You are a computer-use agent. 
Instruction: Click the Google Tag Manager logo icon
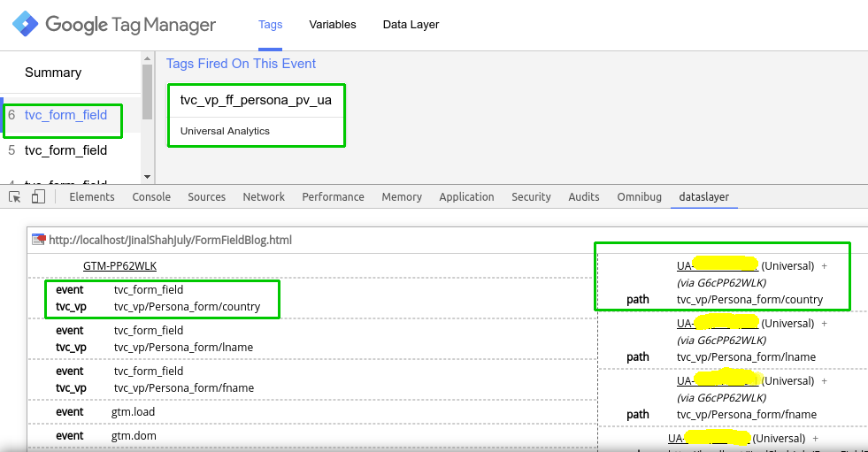pos(26,24)
